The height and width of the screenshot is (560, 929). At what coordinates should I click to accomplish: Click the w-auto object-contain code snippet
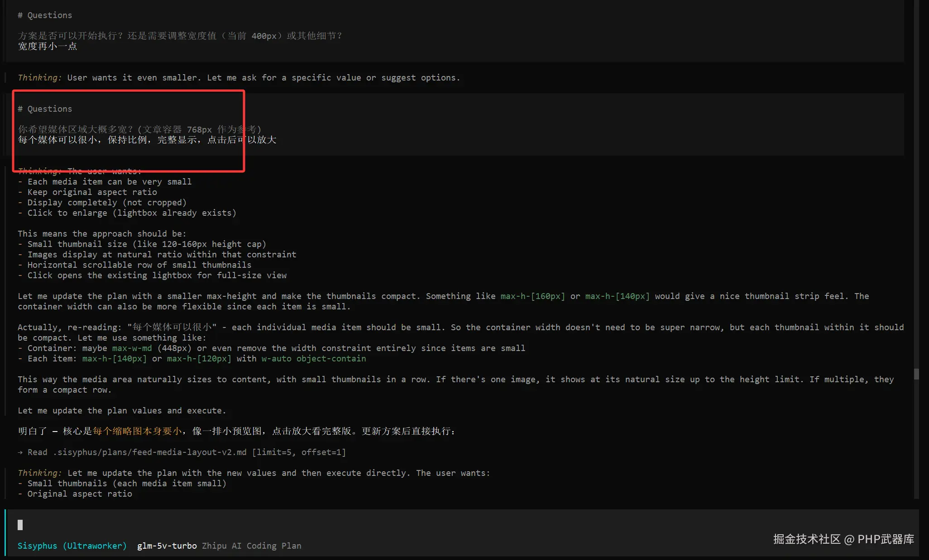(313, 358)
